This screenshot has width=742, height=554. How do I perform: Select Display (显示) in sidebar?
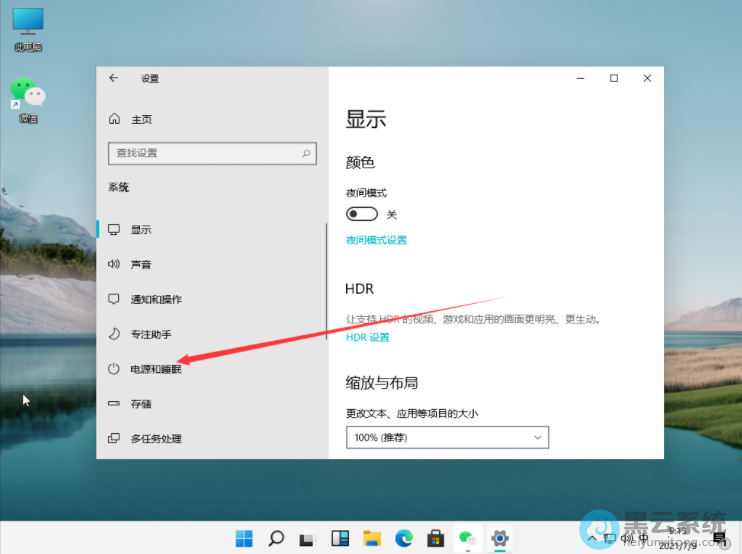140,229
